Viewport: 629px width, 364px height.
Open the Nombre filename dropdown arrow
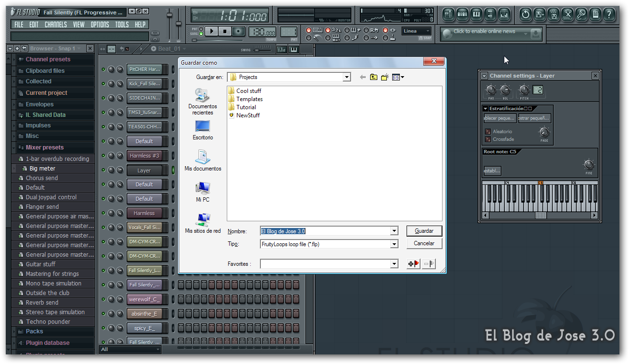394,231
